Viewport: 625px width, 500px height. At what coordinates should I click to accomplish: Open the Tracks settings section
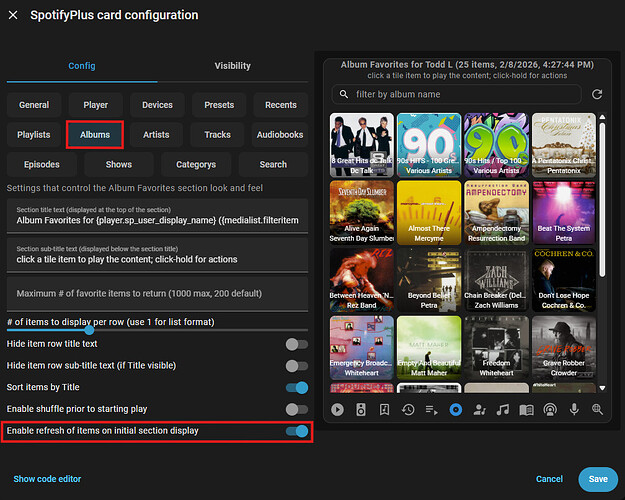[x=218, y=135]
